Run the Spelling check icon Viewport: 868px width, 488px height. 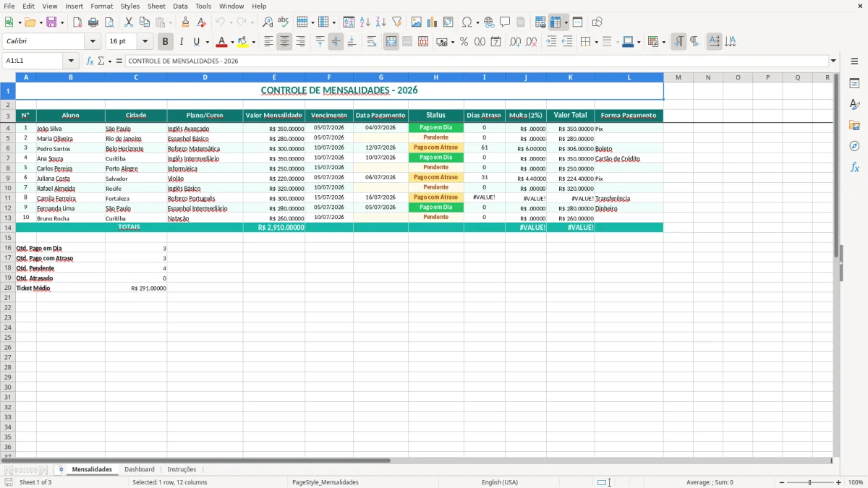(x=284, y=22)
